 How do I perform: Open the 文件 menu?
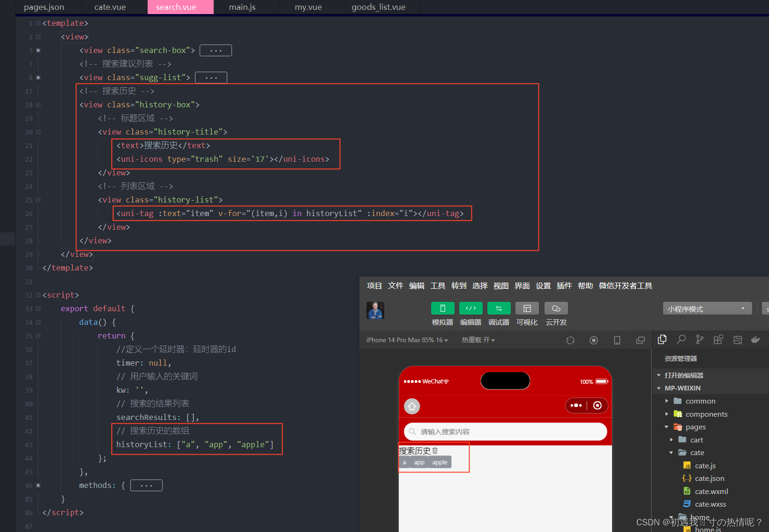(396, 285)
